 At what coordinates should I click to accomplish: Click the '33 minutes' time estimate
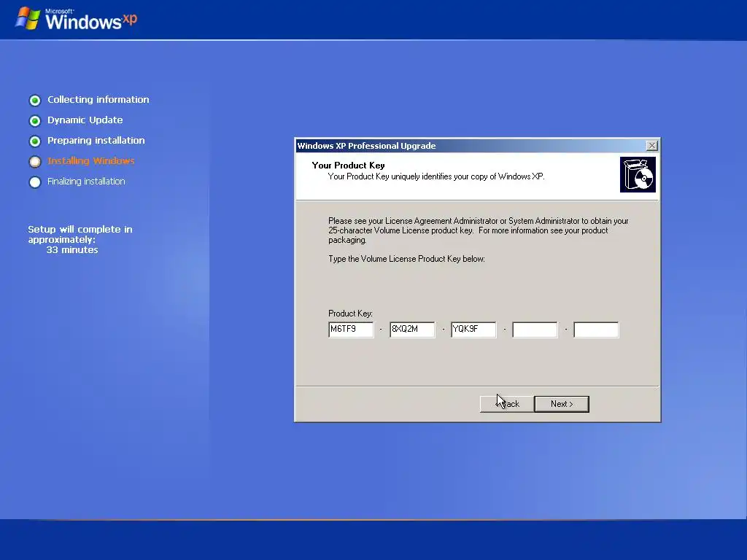click(x=72, y=250)
